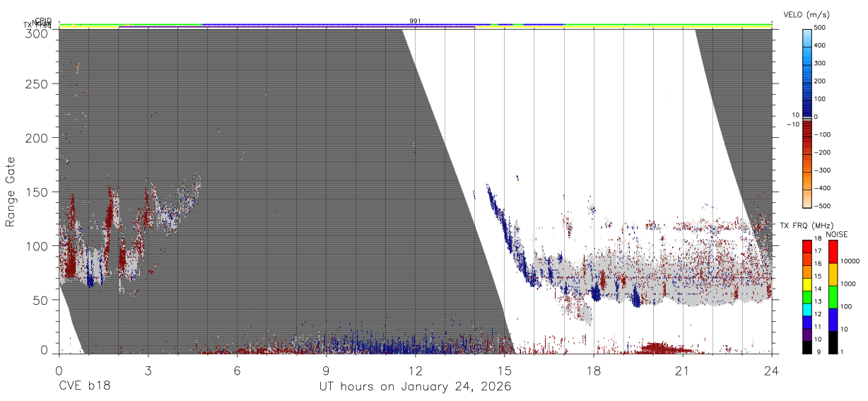The height and width of the screenshot is (401, 868).
Task: Click the cyan 12–13 MHz frequency swatch
Action: click(807, 309)
